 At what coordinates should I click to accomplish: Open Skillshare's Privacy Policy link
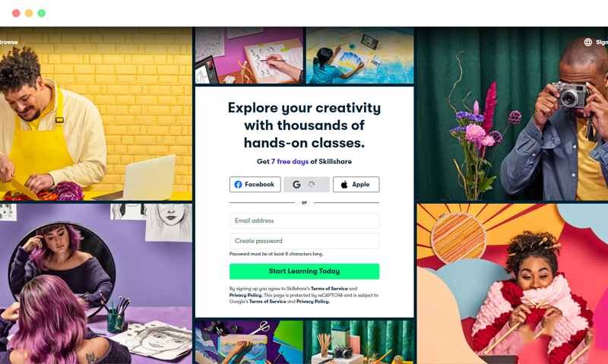245,295
